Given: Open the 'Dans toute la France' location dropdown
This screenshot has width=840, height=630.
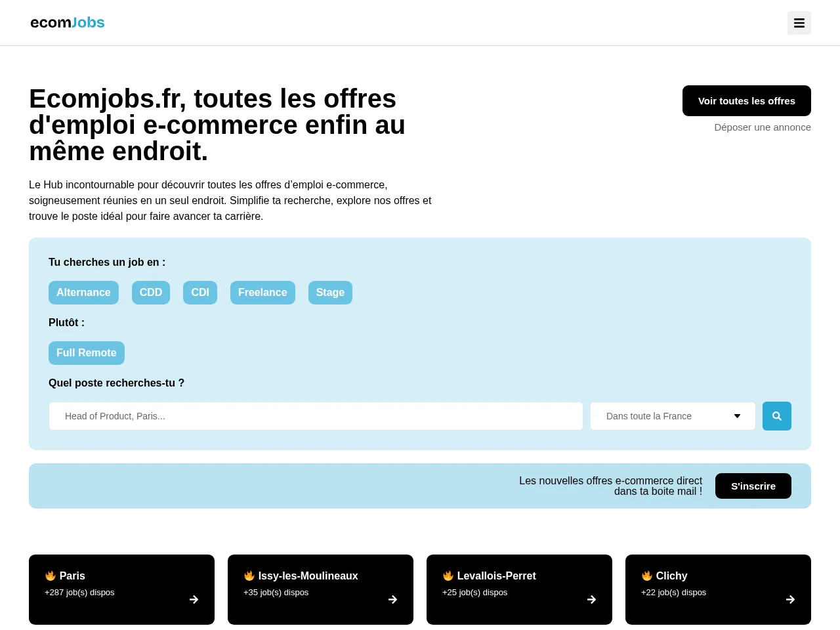Looking at the screenshot, I should click(673, 416).
